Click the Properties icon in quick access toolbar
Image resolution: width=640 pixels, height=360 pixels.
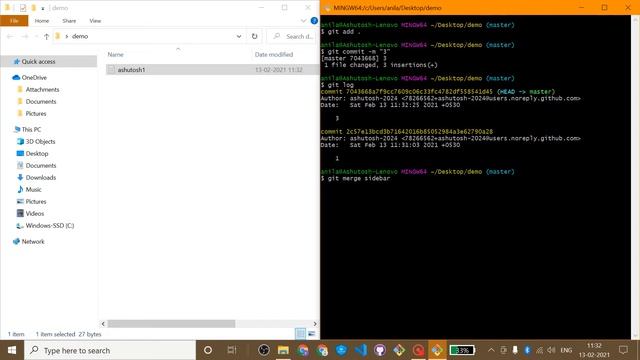(23, 8)
